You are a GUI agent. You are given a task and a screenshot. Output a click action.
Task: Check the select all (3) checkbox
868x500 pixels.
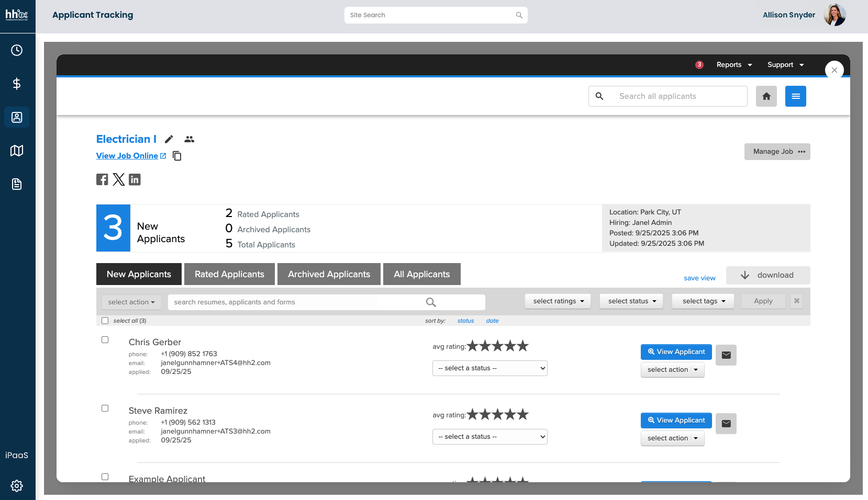105,321
